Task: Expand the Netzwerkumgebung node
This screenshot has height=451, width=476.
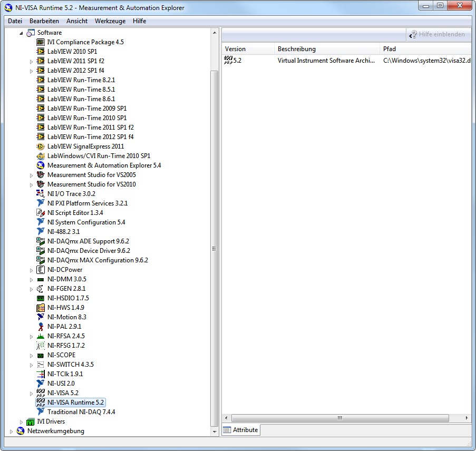Action: pos(11,432)
